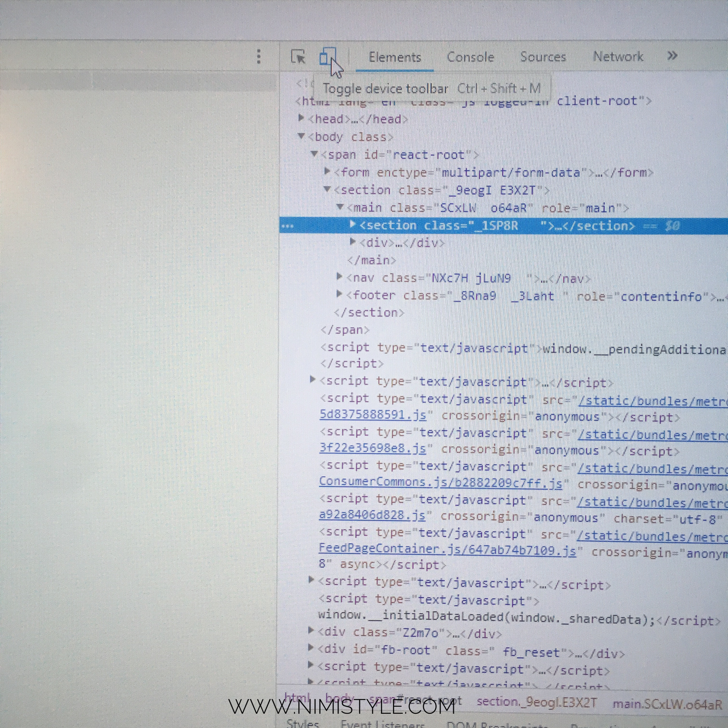Expand the selected section _1SP8R element
The image size is (728, 728).
pyautogui.click(x=353, y=224)
